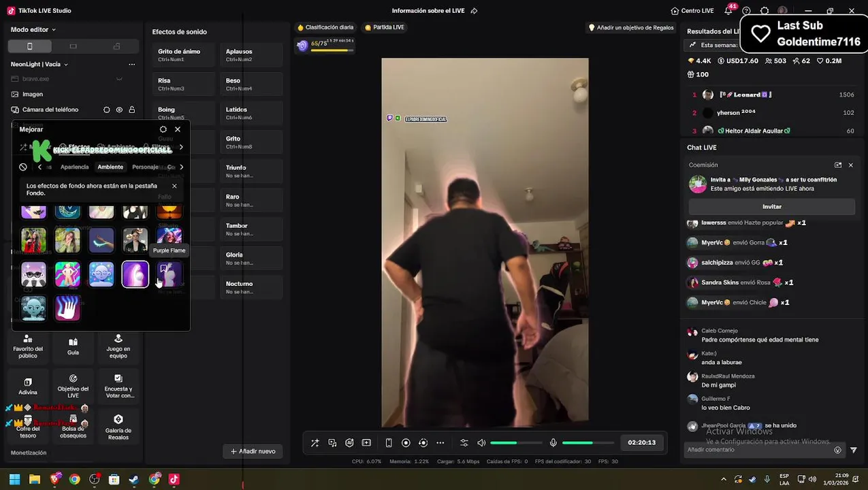Viewport: 868px width, 490px height.
Task: Select the highlighted purple silhouette effect thumbnail
Action: point(135,274)
